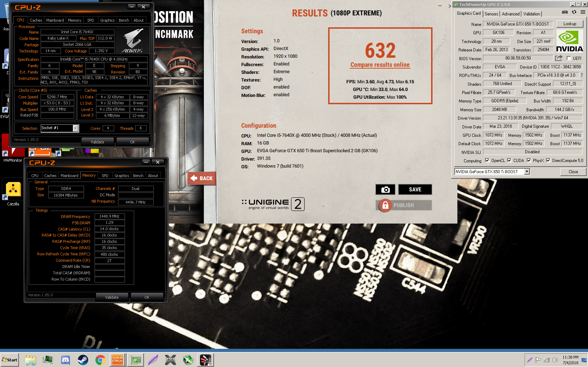The height and width of the screenshot is (367, 588).
Task: Take a GPU-Z screenshot with camera icon
Action: tap(565, 12)
